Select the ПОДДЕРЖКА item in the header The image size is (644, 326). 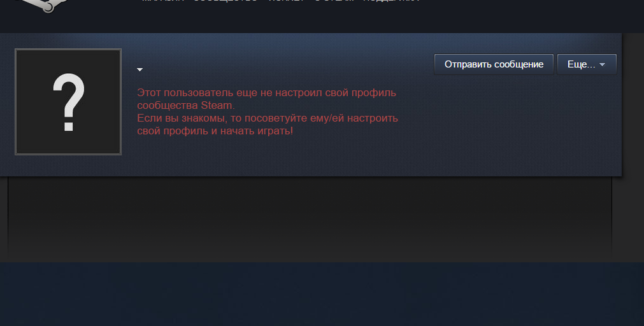391,1
